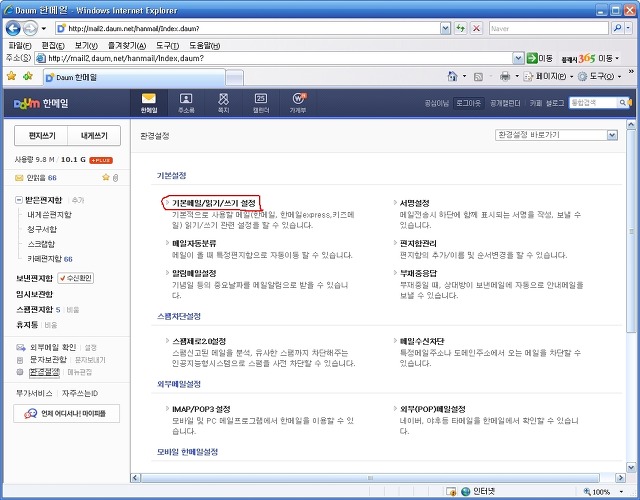Click the Internet zone globe icon
The height and width of the screenshot is (500, 640).
point(465,491)
